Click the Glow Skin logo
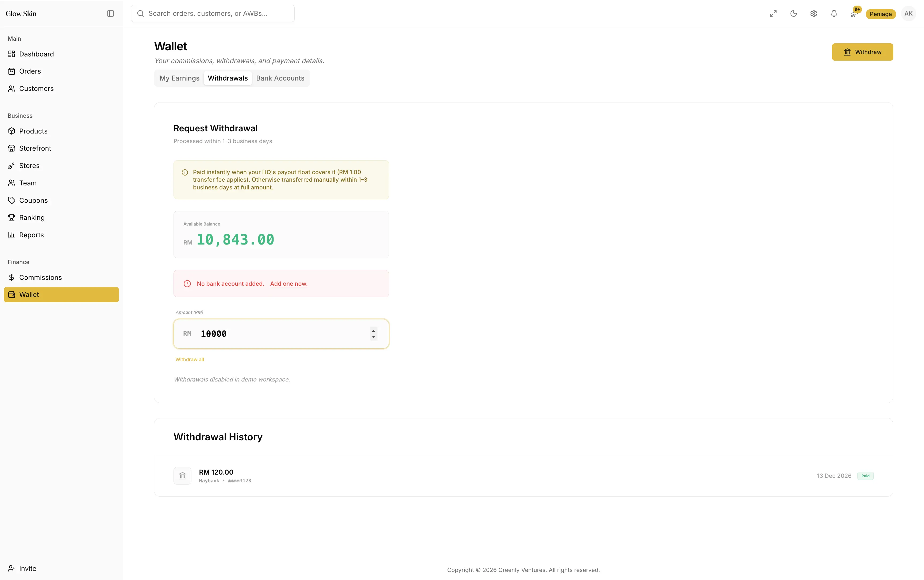924x580 pixels. 21,13
